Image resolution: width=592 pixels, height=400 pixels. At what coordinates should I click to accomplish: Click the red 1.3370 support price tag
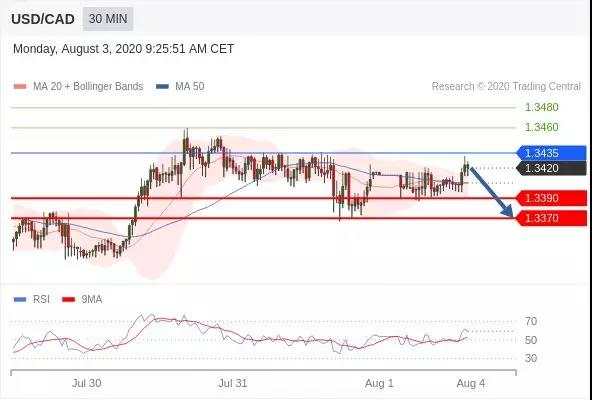point(552,218)
